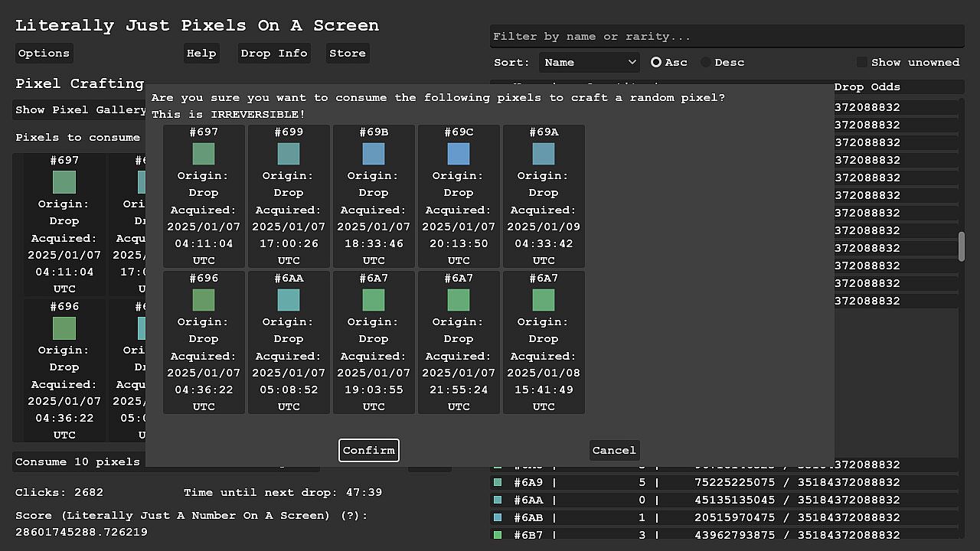Select the #6AA teal pixel swatch in the dialog
The height and width of the screenshot is (551, 980).
click(x=289, y=301)
